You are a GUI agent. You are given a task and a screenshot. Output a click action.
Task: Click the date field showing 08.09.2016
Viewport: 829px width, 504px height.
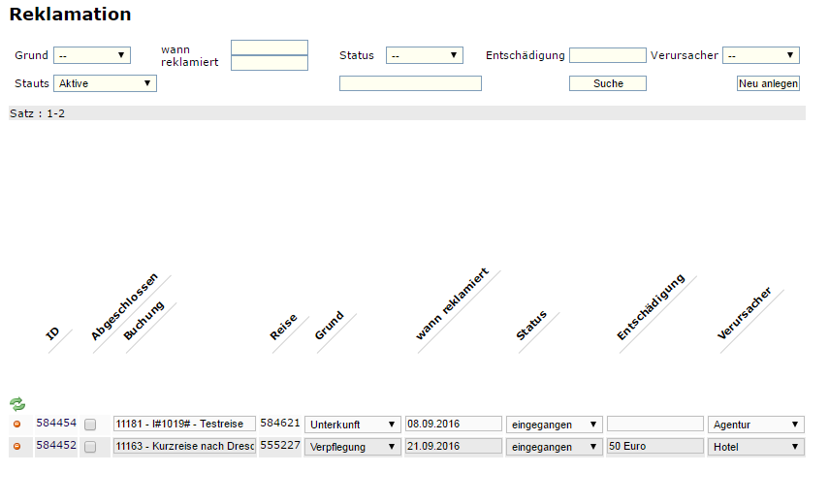(453, 425)
